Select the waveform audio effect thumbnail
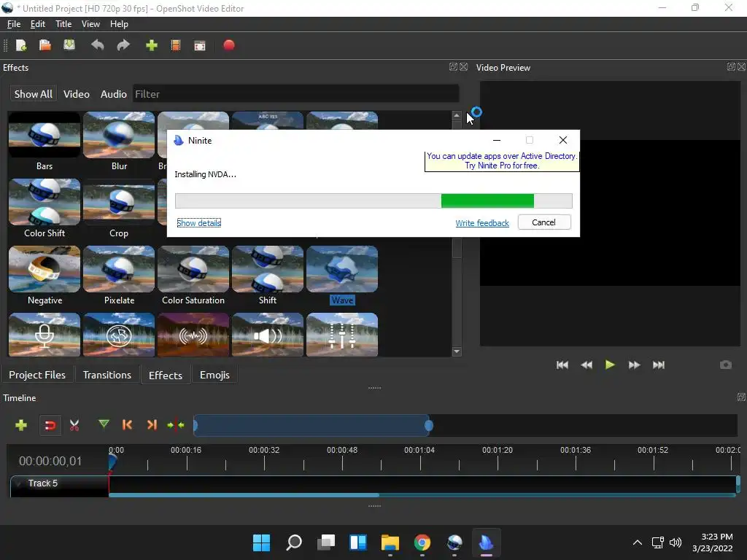The height and width of the screenshot is (560, 747). point(193,335)
